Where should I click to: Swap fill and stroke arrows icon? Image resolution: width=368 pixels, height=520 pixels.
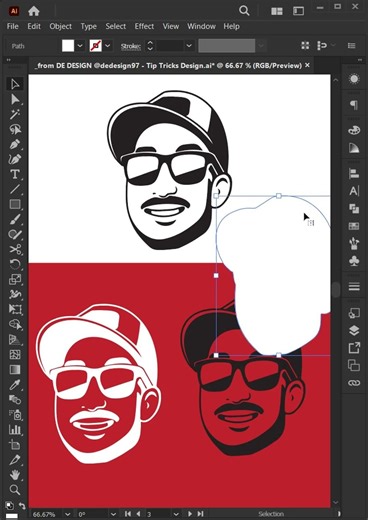click(22, 505)
